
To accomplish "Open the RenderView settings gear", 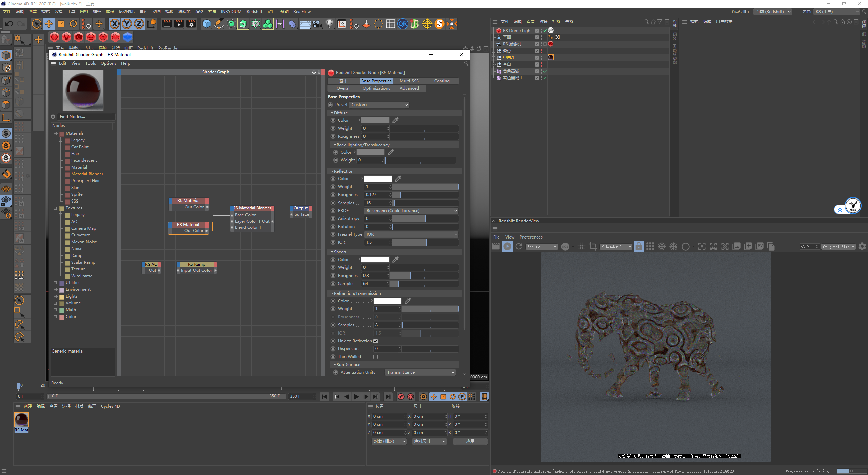I will [862, 247].
